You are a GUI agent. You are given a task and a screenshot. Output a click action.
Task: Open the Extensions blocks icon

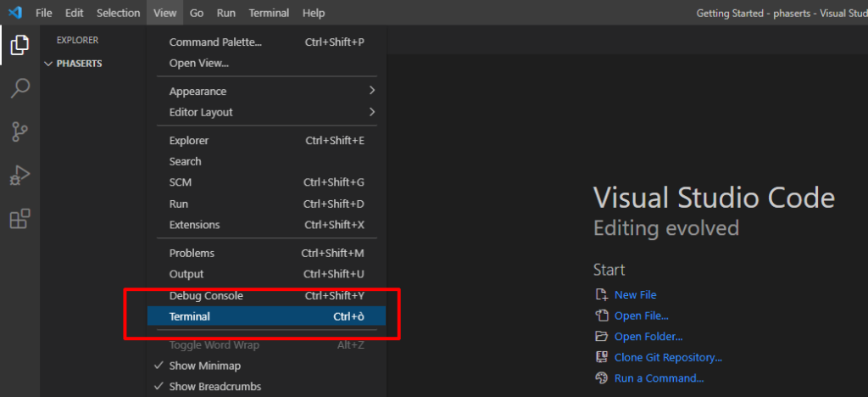click(20, 219)
